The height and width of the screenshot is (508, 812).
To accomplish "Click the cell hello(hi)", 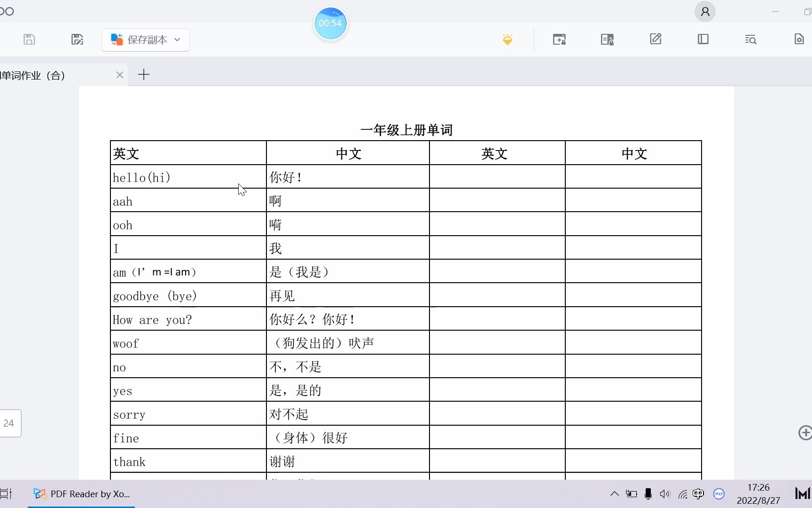I will (188, 177).
